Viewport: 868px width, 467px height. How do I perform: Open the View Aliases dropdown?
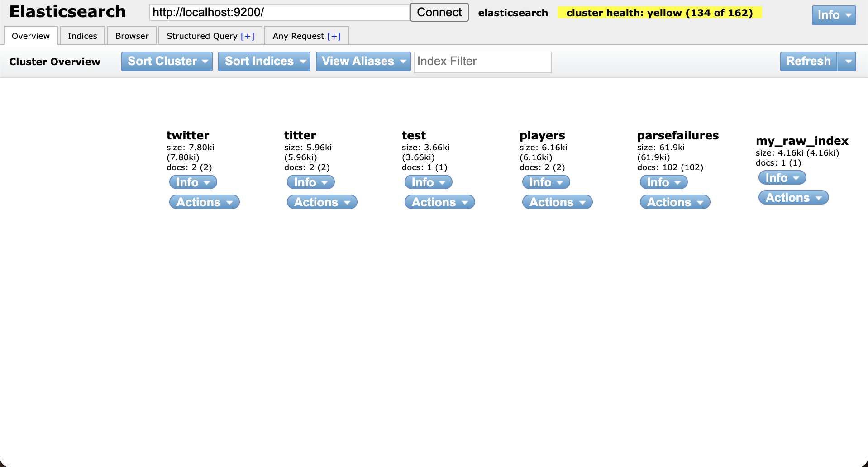click(362, 61)
